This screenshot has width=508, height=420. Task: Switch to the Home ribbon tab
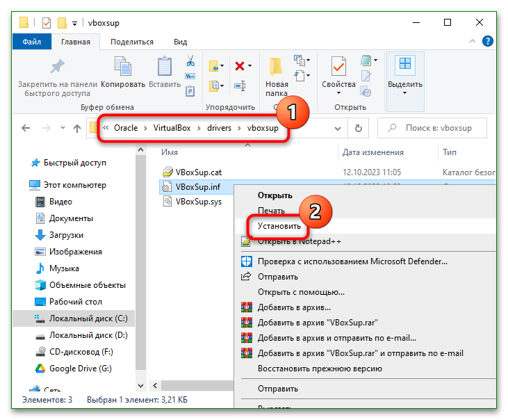(x=76, y=42)
